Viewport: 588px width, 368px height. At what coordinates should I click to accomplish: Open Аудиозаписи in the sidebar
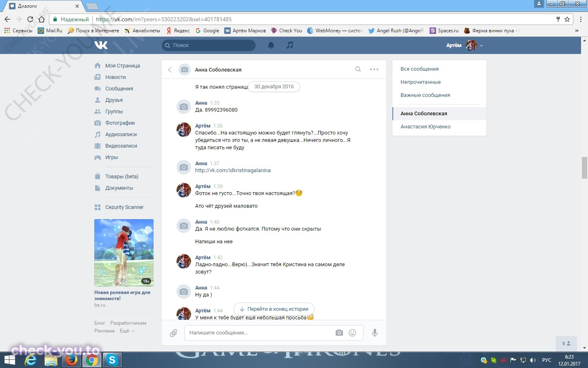click(x=121, y=135)
